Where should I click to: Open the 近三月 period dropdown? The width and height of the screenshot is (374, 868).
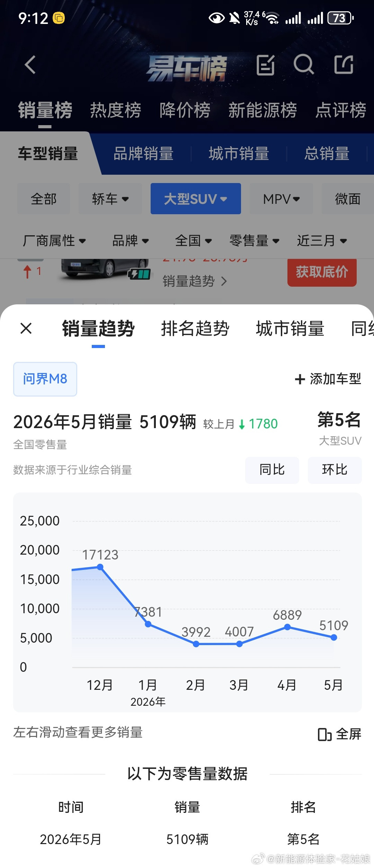coord(322,241)
